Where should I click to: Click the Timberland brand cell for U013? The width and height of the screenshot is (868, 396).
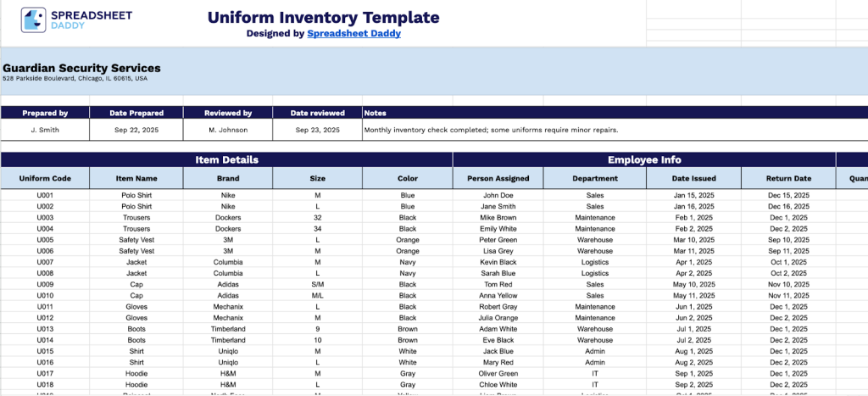(227, 329)
